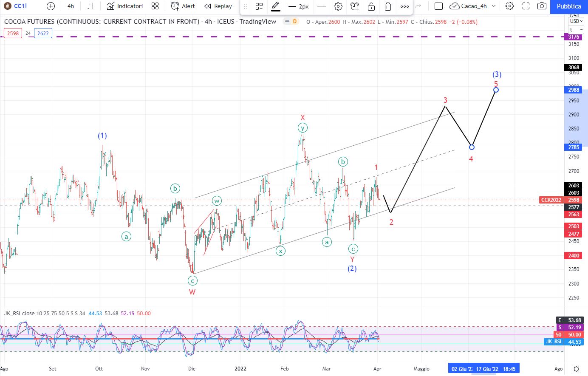Select the blue circle anchor at wave 5
The height and width of the screenshot is (376, 588).
pos(496,90)
